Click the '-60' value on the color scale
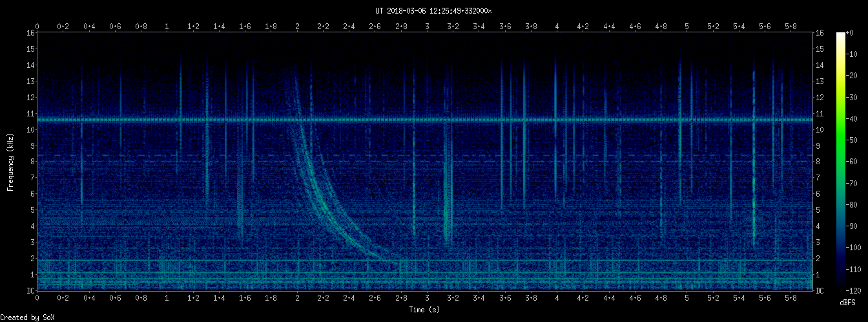868x322 pixels. pos(853,162)
